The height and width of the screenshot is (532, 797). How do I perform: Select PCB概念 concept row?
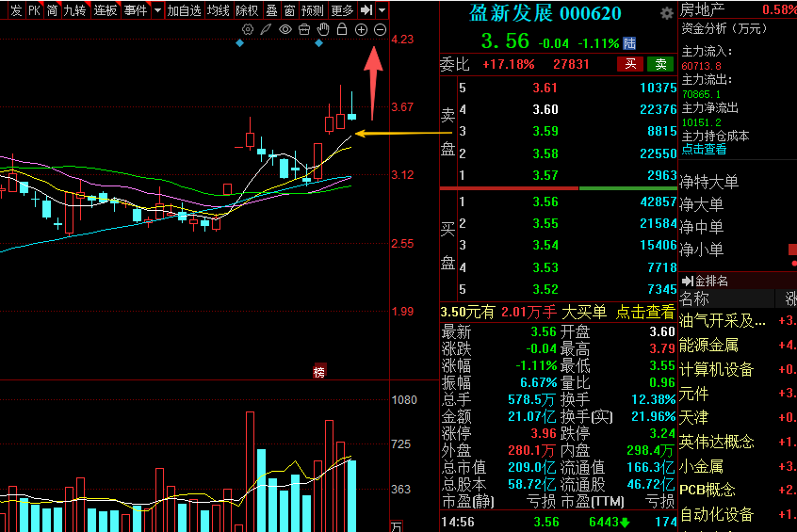click(x=708, y=490)
